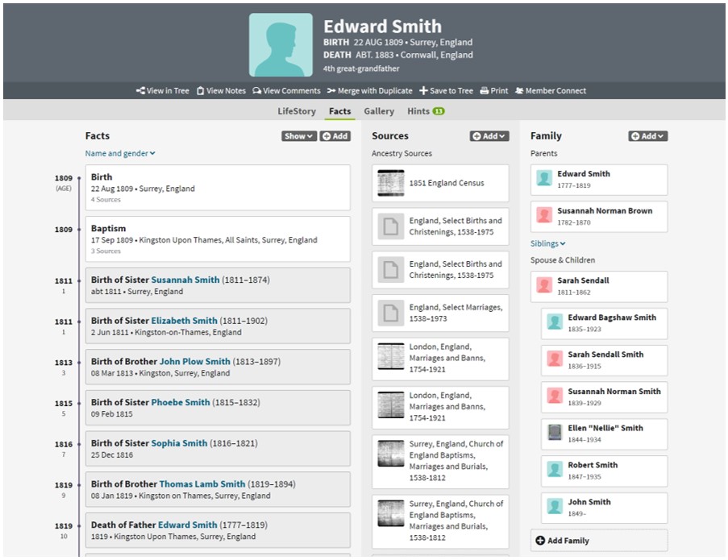The width and height of the screenshot is (728, 560).
Task: Open Member Connect
Action: click(550, 91)
